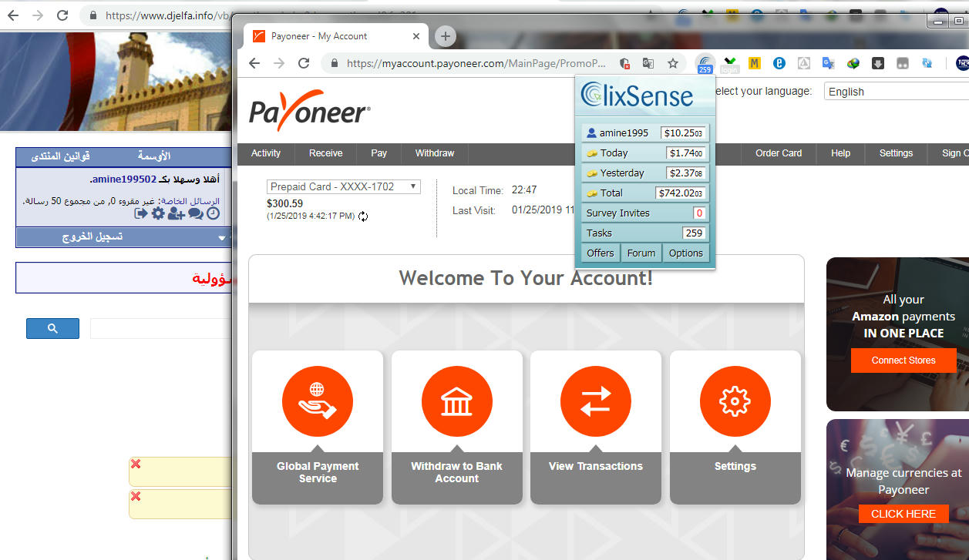Click the black and green checkmark login extension icon

[x=729, y=64]
